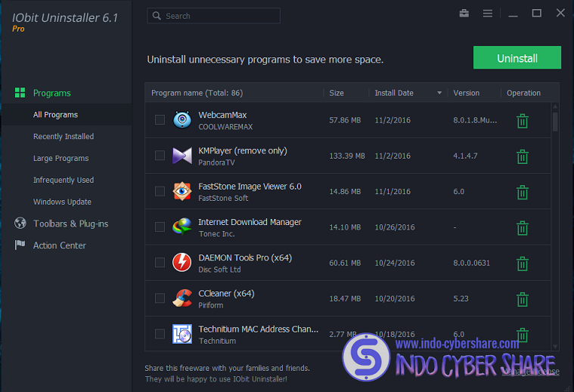Image resolution: width=574 pixels, height=392 pixels.
Task: Select the CCleaner (x64) name
Action: click(226, 293)
